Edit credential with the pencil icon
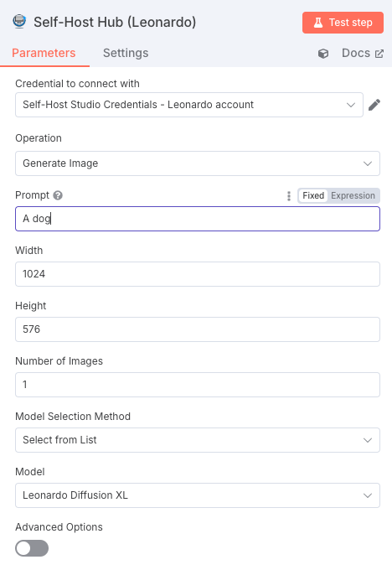Image resolution: width=392 pixels, height=570 pixels. (374, 105)
